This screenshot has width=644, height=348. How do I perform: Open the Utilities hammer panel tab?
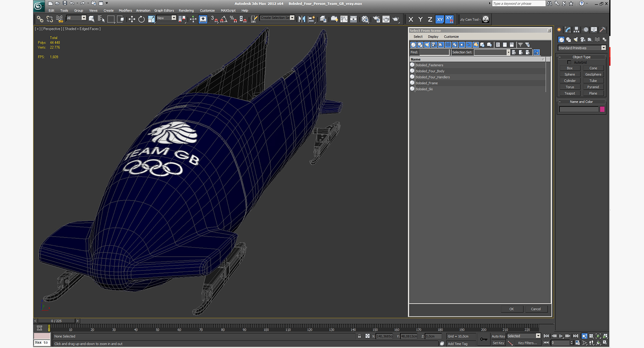pos(603,30)
